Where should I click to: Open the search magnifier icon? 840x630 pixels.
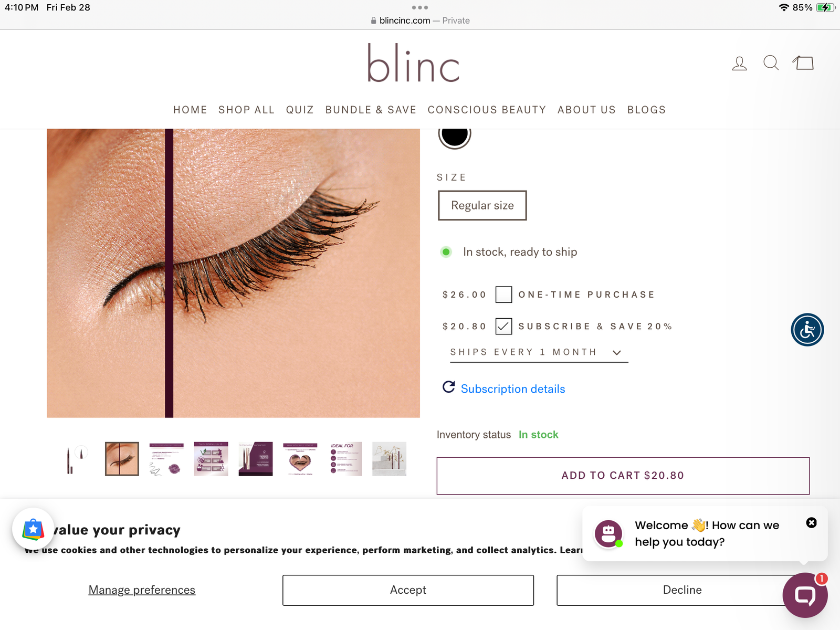pos(771,63)
